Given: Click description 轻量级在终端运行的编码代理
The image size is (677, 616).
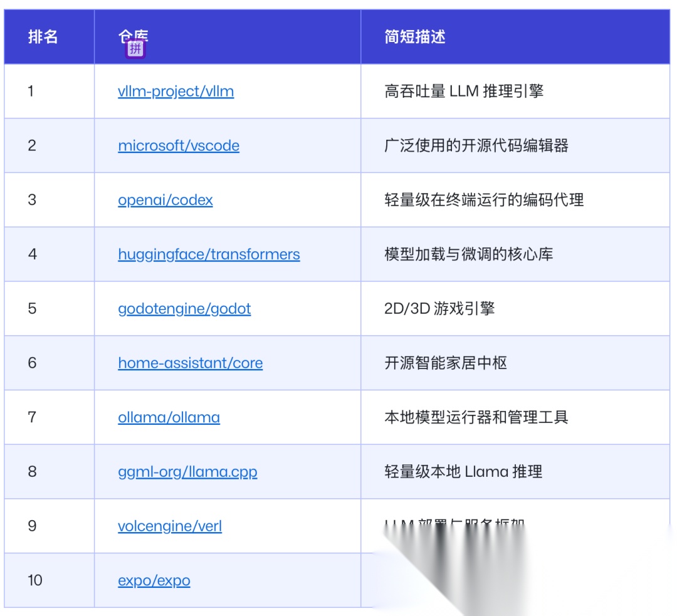Looking at the screenshot, I should 484,200.
